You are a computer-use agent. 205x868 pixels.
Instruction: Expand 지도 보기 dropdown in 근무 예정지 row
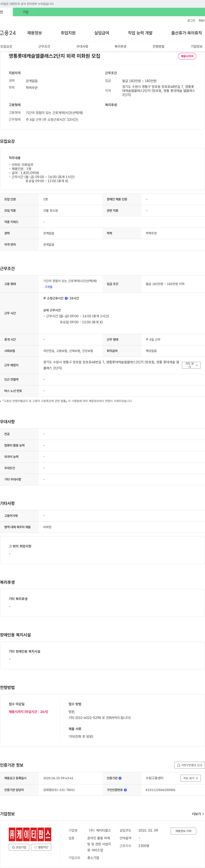(191, 365)
